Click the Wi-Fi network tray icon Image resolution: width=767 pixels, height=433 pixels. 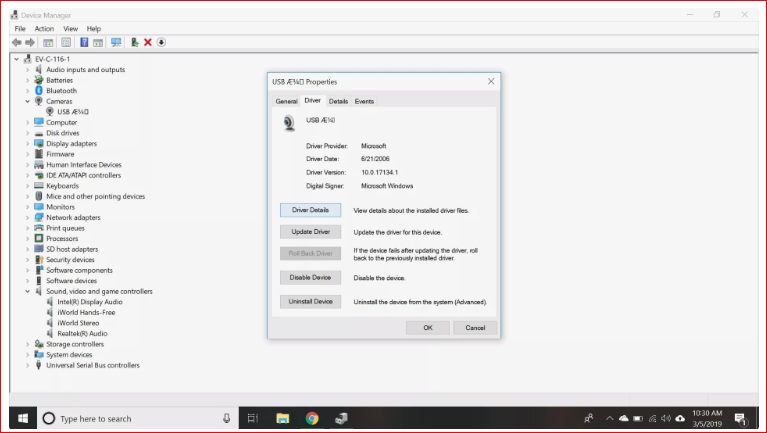652,419
